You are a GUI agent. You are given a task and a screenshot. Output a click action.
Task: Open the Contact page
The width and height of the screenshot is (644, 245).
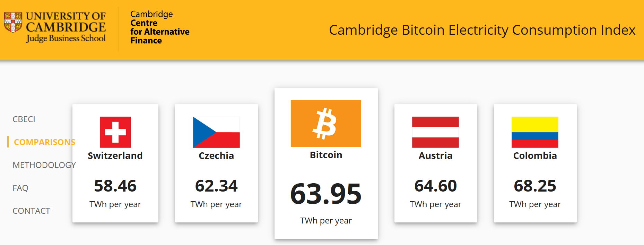[x=31, y=211]
